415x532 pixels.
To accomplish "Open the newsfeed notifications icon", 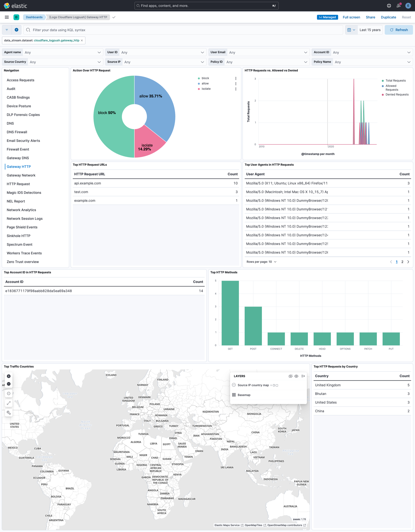I will pyautogui.click(x=398, y=6).
